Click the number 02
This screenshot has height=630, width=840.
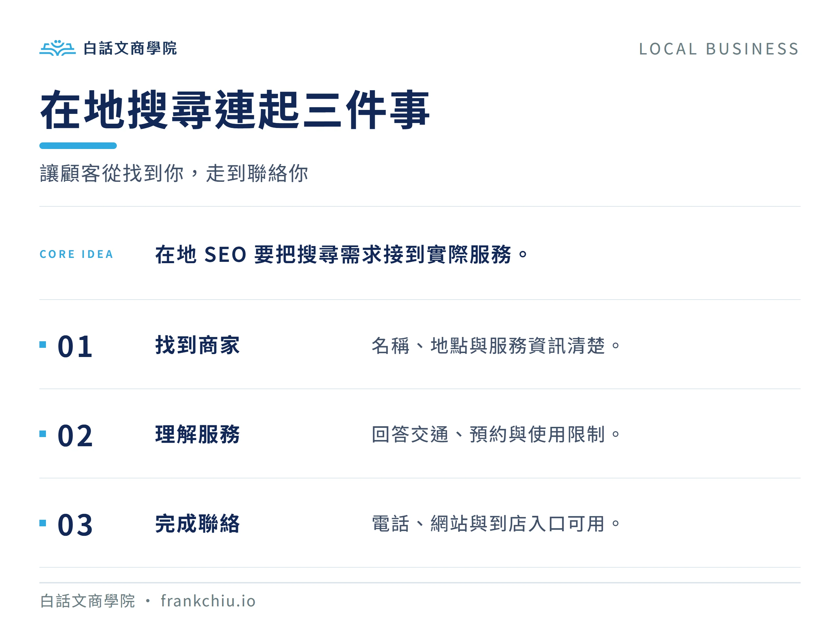click(x=75, y=435)
